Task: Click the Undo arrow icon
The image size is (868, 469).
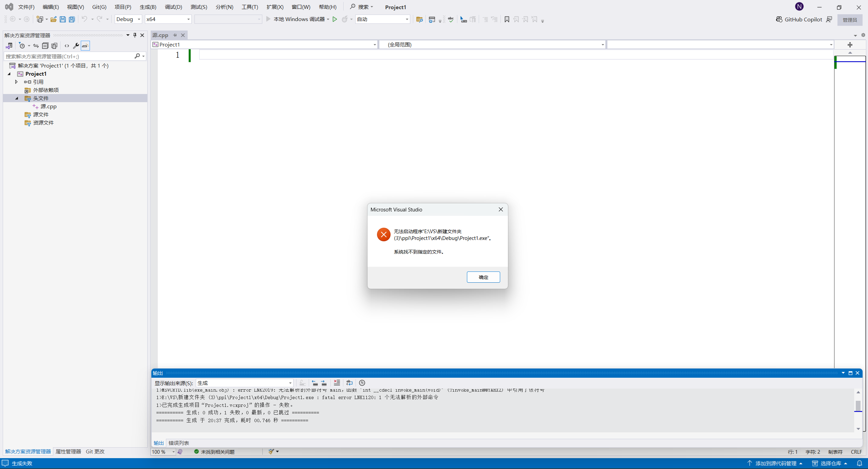Action: (84, 19)
